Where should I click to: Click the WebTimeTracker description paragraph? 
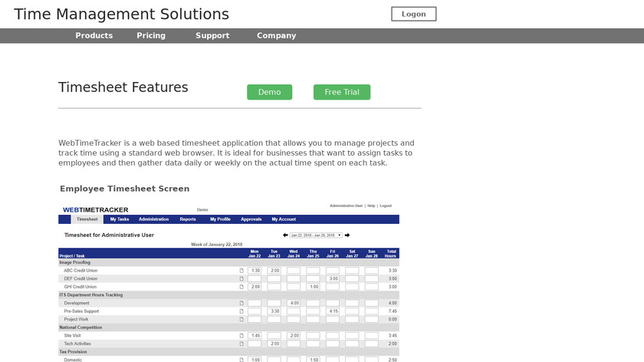(236, 153)
